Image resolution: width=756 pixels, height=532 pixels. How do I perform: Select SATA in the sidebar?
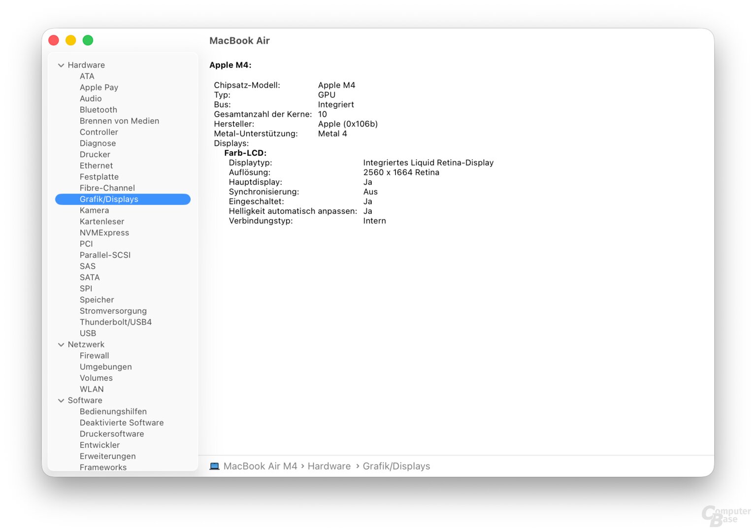(90, 277)
